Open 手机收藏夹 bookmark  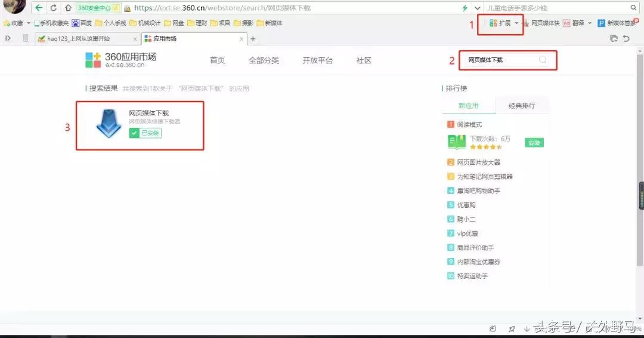(51, 23)
